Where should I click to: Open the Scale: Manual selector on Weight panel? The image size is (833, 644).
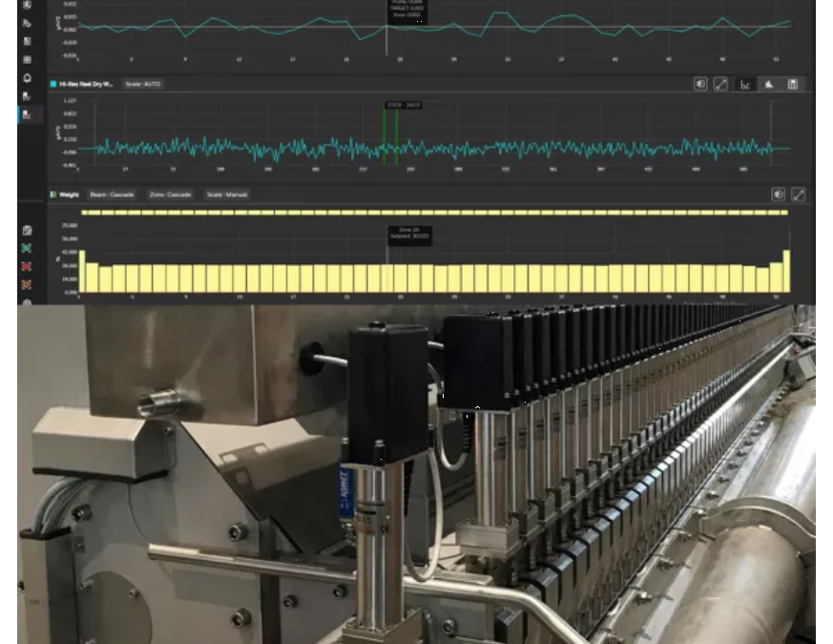click(x=226, y=195)
